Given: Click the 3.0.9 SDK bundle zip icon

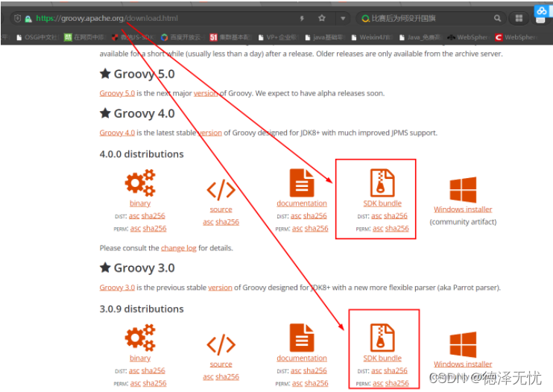Looking at the screenshot, I should click(x=382, y=338).
